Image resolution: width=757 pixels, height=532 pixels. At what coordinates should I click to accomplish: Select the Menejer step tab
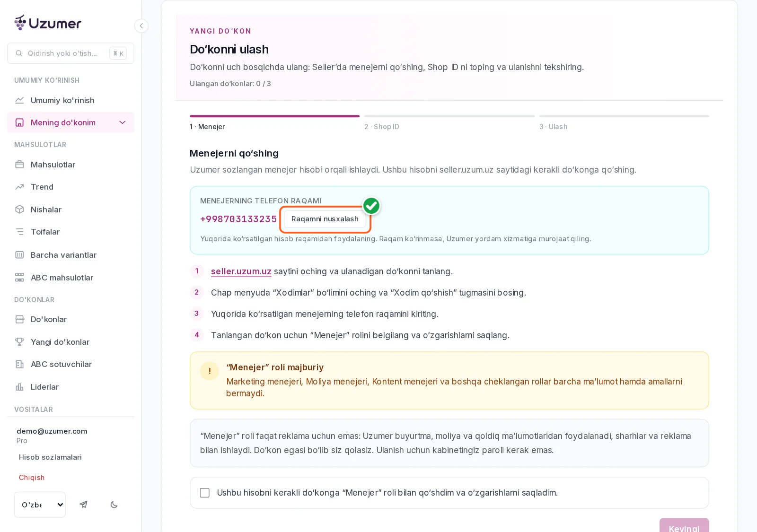[x=274, y=123]
